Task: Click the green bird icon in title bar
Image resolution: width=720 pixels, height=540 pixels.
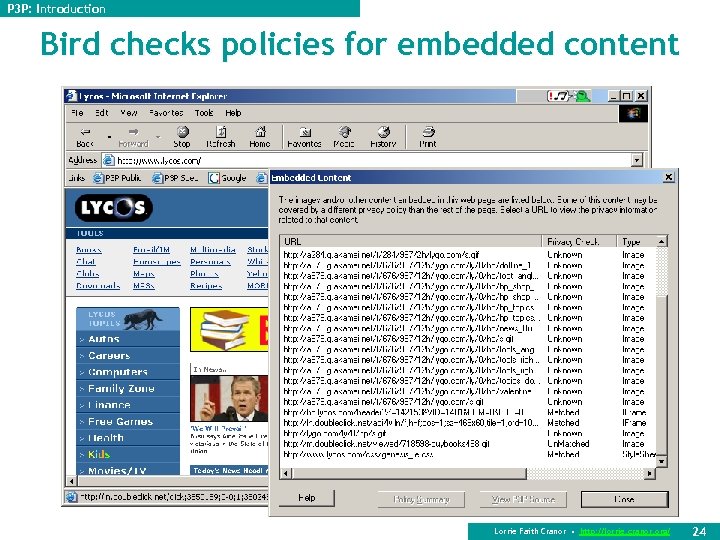Action: coord(582,96)
